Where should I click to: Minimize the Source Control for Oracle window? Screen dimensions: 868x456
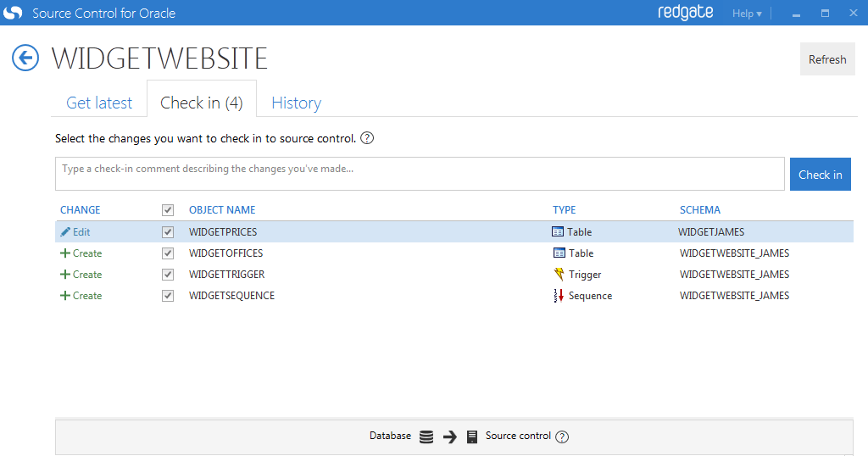(796, 14)
